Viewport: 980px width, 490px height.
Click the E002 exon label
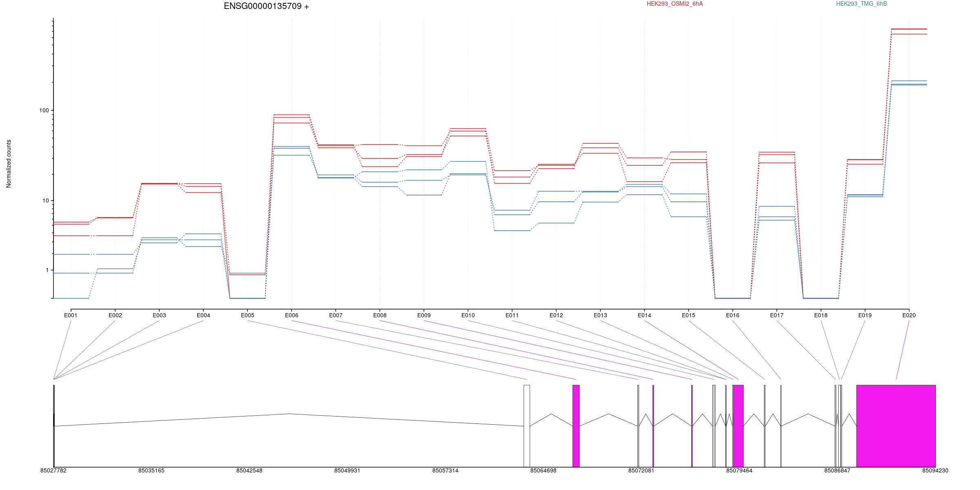[x=115, y=315]
